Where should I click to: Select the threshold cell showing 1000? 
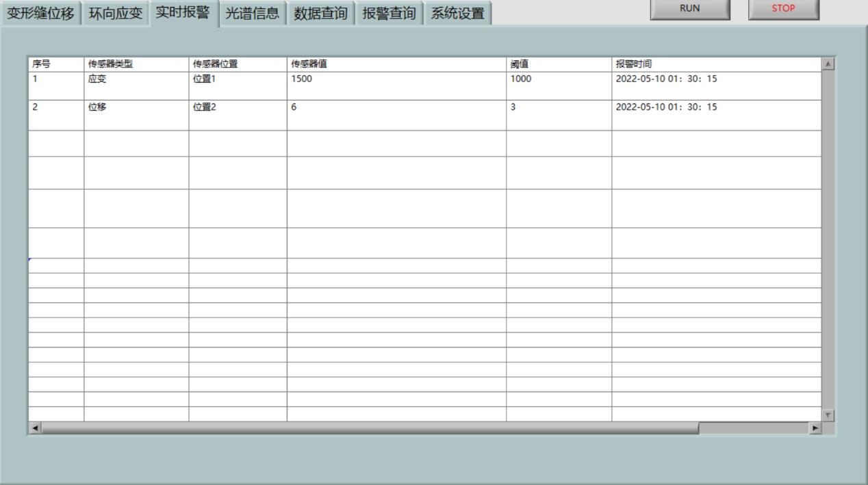(x=559, y=85)
